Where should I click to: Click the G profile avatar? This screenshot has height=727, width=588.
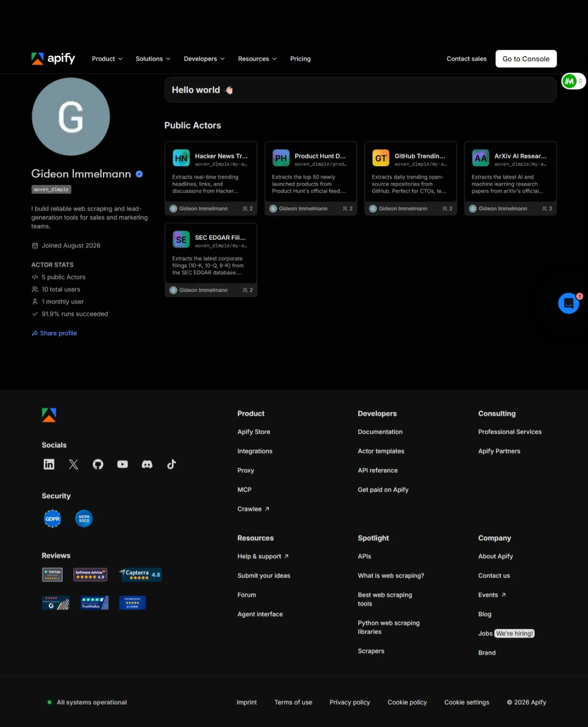pyautogui.click(x=71, y=117)
